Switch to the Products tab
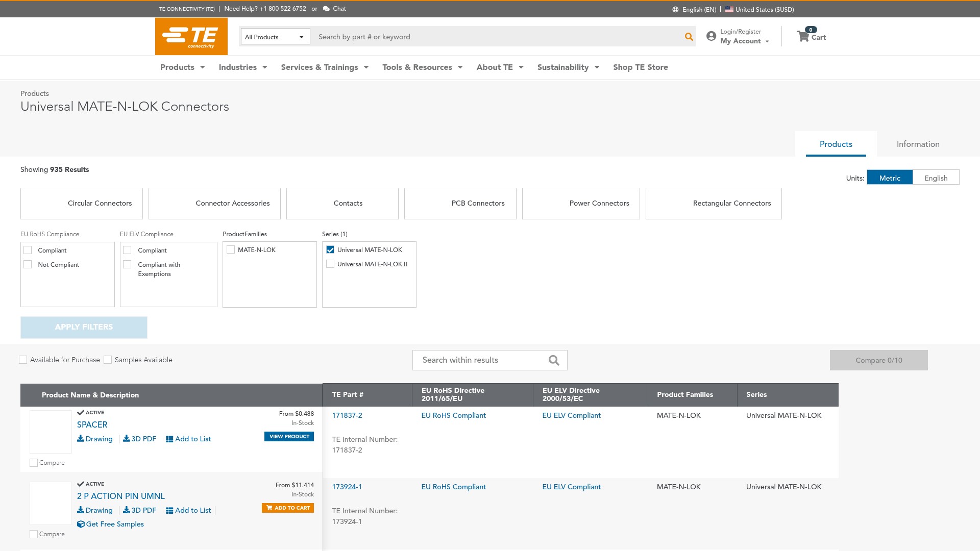Screen dimensions: 980x551 836,144
